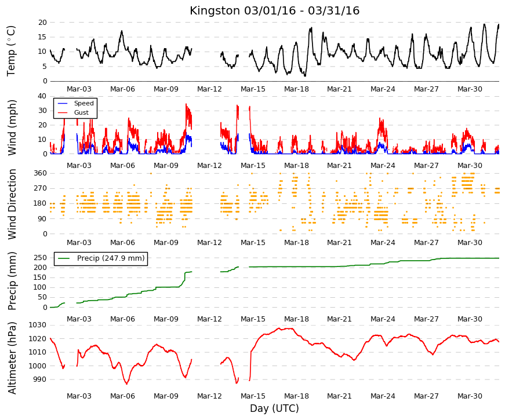Image resolution: width=505 pixels, height=420 pixels.
Task: Click Mar-18 tick under temperature chart
Action: click(296, 89)
